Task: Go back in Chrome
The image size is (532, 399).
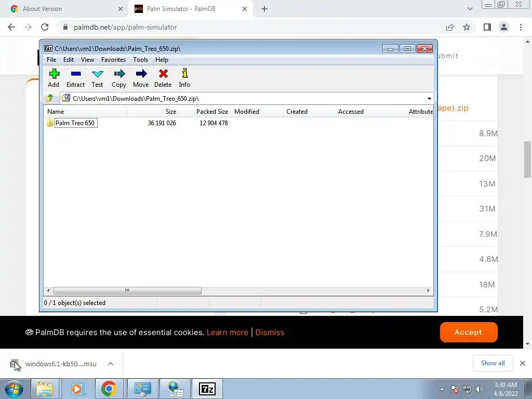Action: pyautogui.click(x=11, y=27)
